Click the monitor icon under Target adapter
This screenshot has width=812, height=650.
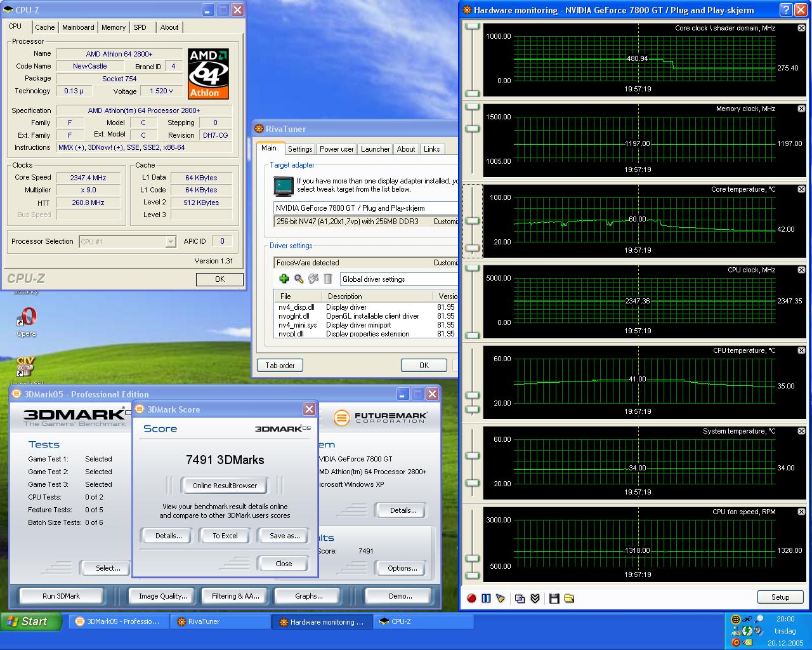pyautogui.click(x=284, y=186)
